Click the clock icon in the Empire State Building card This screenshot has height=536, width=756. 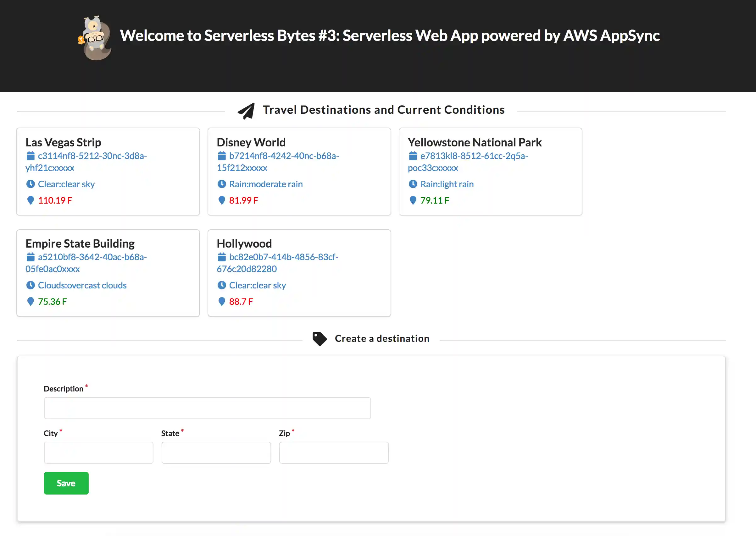tap(31, 285)
